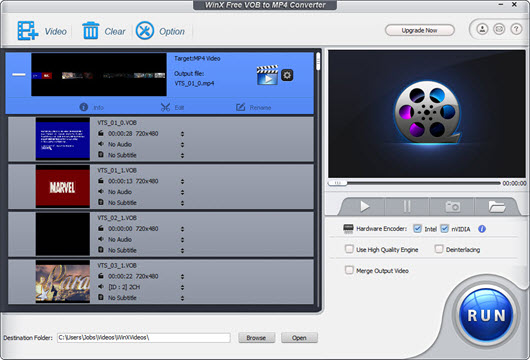Image resolution: width=530 pixels, height=360 pixels.
Task: Click the Upgrade Now button
Action: click(x=419, y=30)
